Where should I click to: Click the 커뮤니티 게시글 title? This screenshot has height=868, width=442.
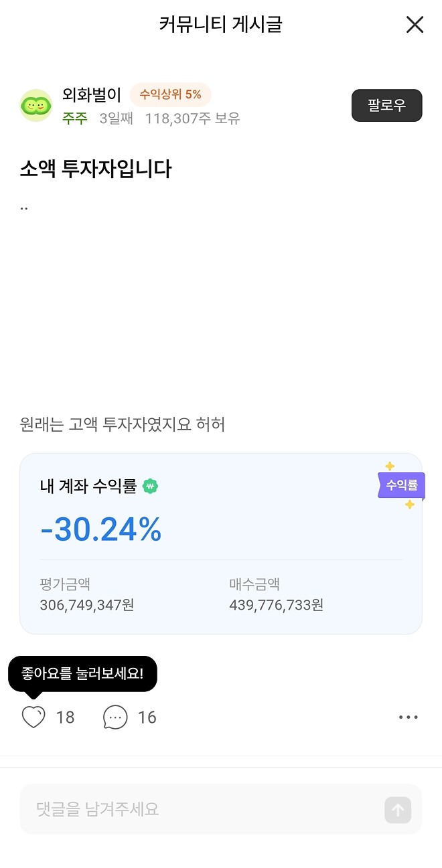pos(221,25)
